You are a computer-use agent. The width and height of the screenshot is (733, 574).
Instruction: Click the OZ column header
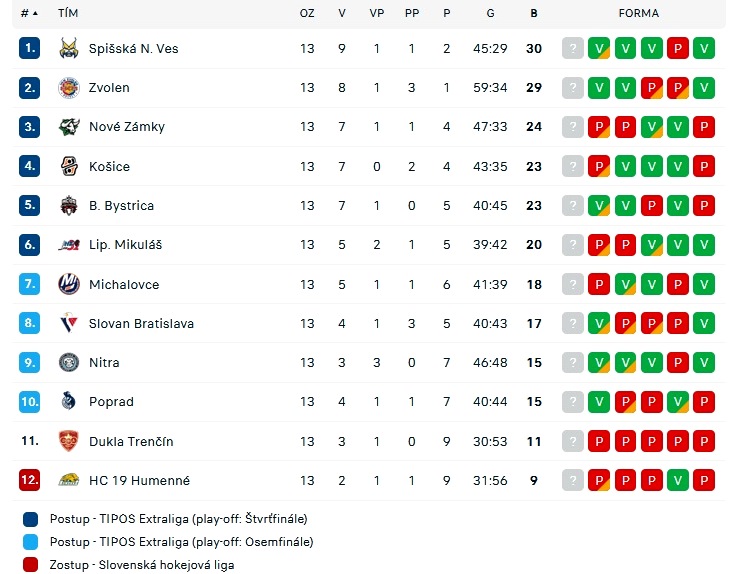307,13
